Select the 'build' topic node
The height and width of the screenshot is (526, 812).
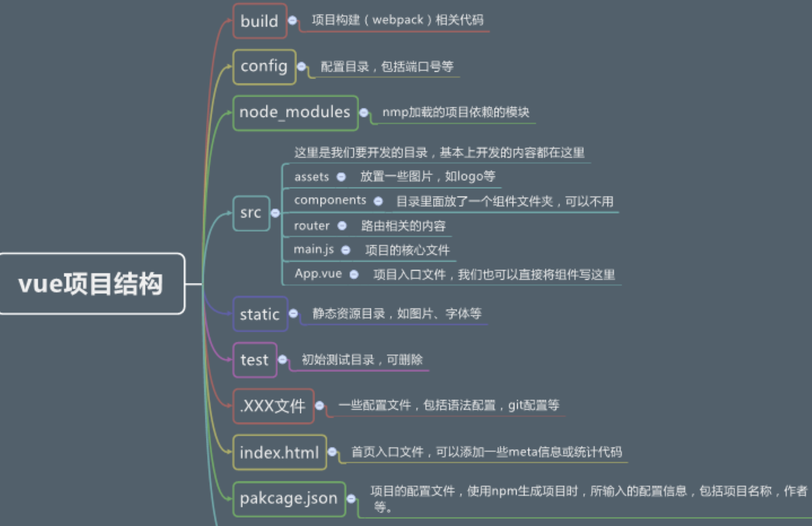(x=260, y=21)
